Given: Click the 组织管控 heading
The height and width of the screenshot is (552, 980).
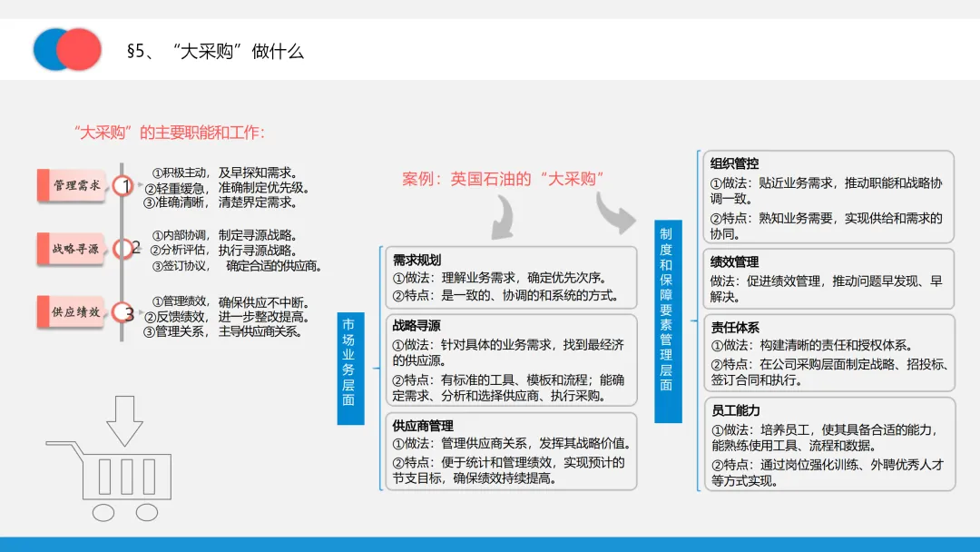Looking at the screenshot, I should (x=734, y=163).
